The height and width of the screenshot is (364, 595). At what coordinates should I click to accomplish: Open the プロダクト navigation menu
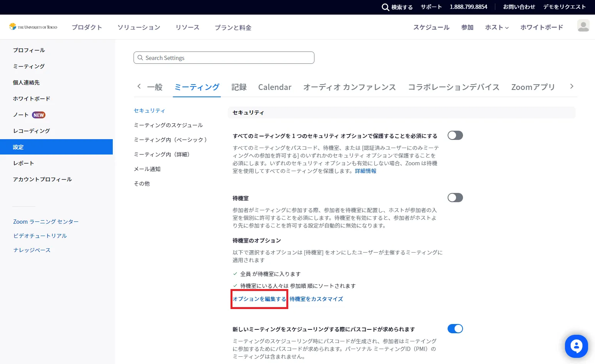87,27
